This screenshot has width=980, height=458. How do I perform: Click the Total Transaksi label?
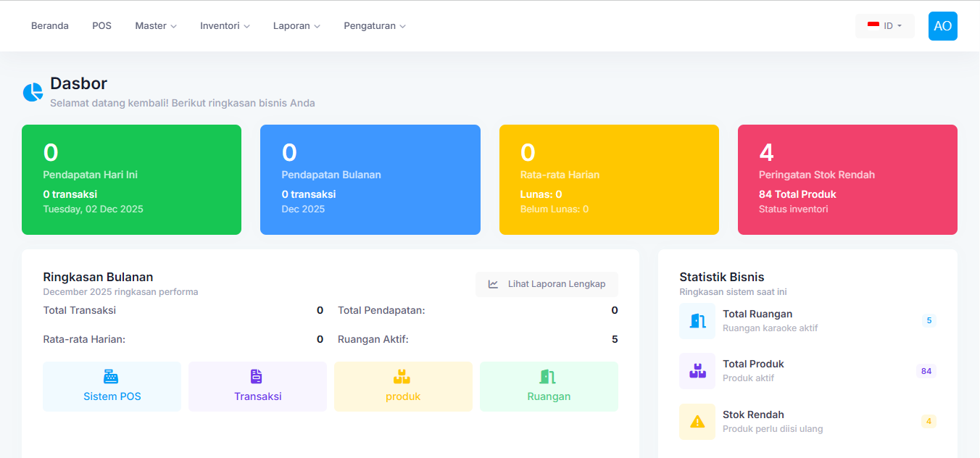(x=79, y=310)
